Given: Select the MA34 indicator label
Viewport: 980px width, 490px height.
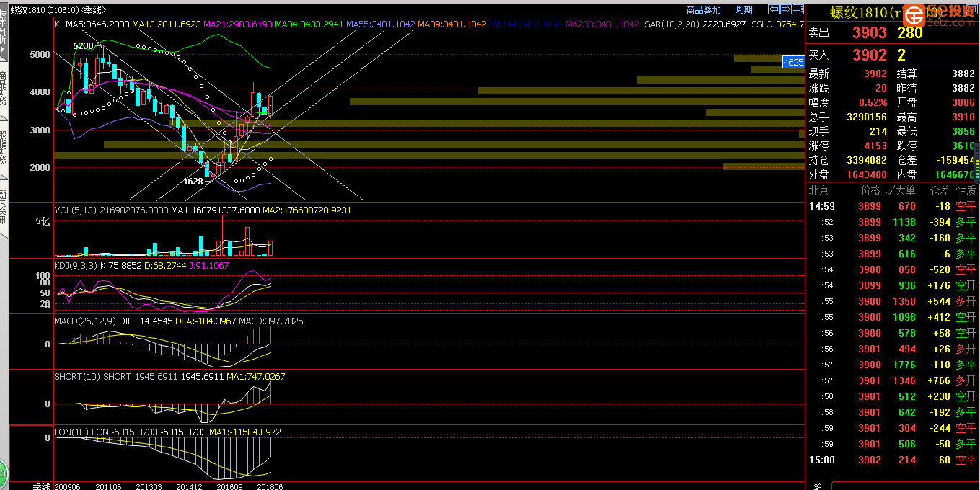Looking at the screenshot, I should click(309, 24).
